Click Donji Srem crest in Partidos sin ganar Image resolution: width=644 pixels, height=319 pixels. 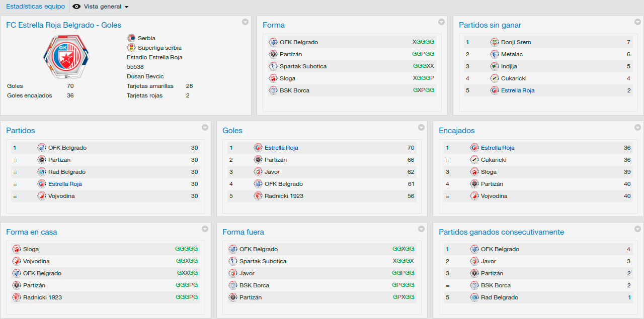tap(495, 42)
